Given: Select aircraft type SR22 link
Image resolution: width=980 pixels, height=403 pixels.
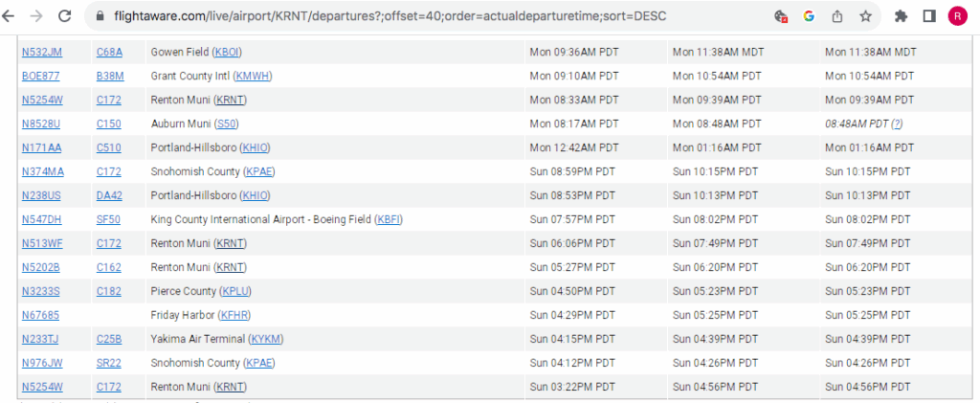Looking at the screenshot, I should 109,363.
